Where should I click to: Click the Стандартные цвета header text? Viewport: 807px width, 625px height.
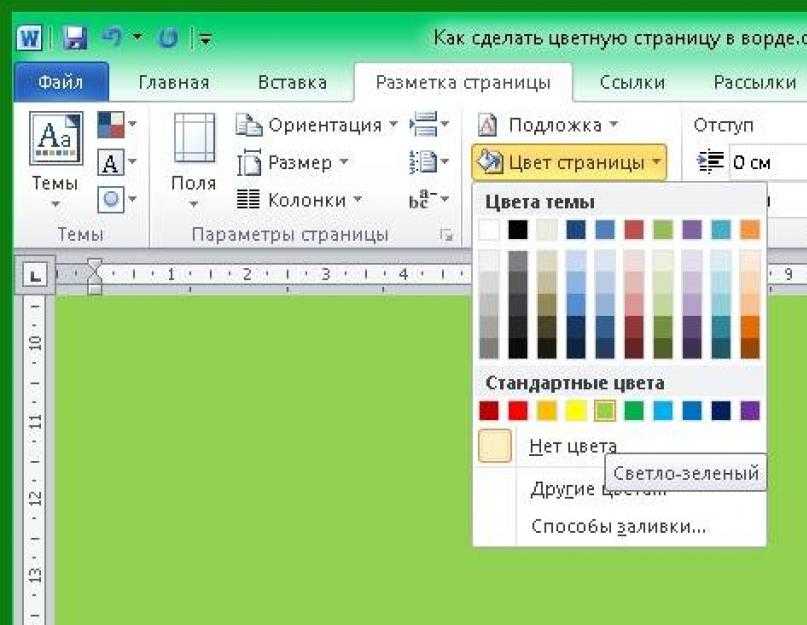[x=575, y=383]
